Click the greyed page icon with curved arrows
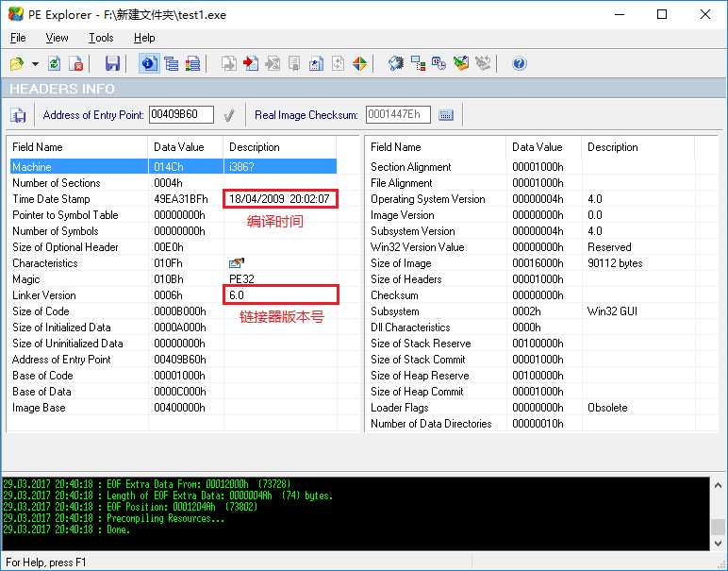The height and width of the screenshot is (571, 728). point(338,63)
